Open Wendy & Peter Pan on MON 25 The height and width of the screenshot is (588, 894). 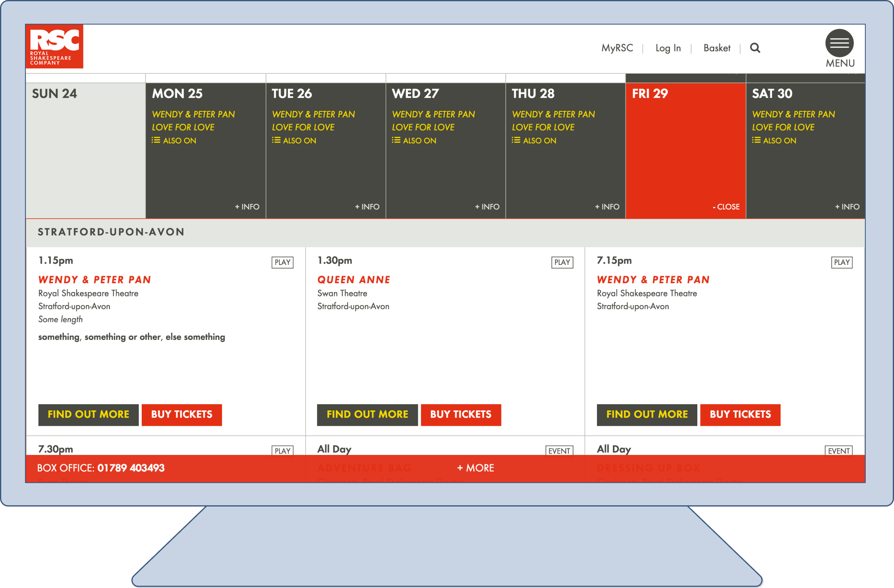(193, 114)
